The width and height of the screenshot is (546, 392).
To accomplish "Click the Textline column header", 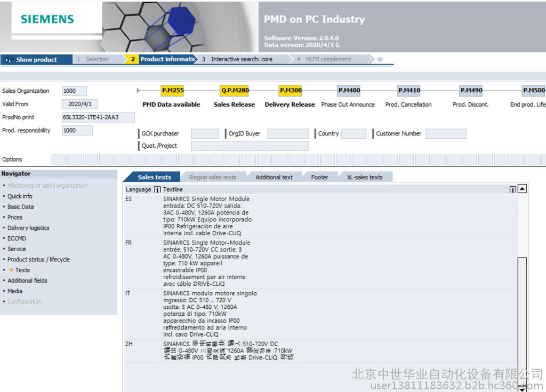I will 173,189.
